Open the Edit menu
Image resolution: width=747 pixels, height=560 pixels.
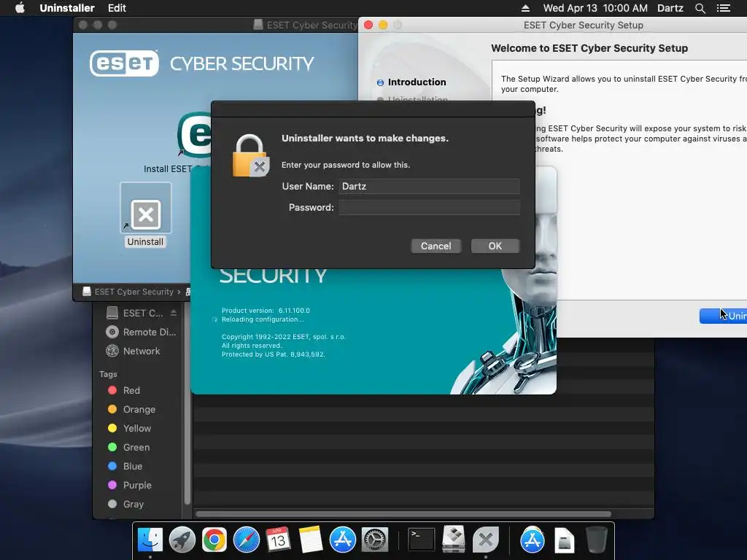(117, 8)
